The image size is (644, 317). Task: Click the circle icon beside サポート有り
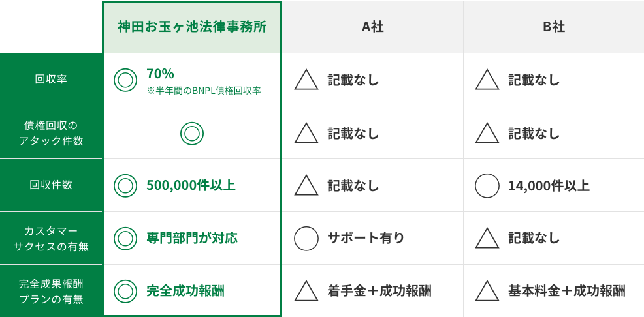pos(306,238)
